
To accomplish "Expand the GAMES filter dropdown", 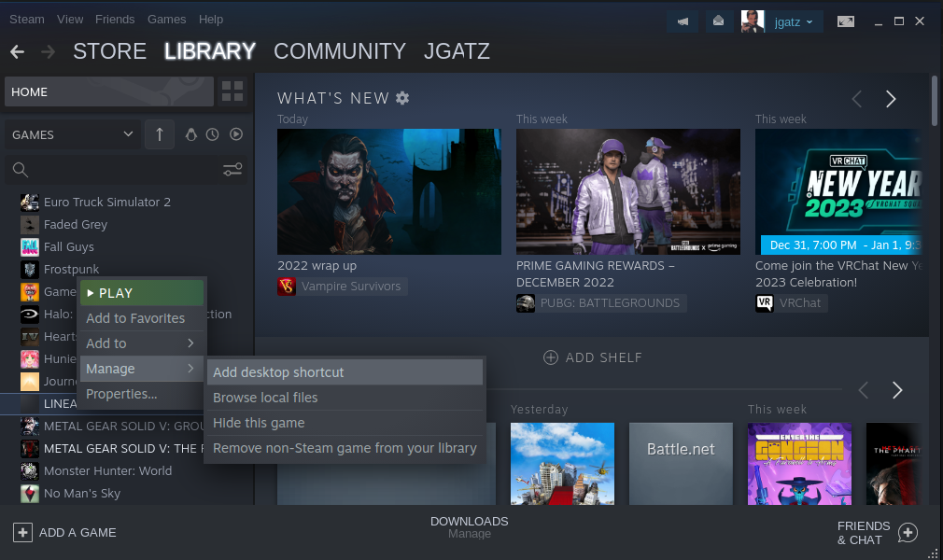I will point(72,134).
